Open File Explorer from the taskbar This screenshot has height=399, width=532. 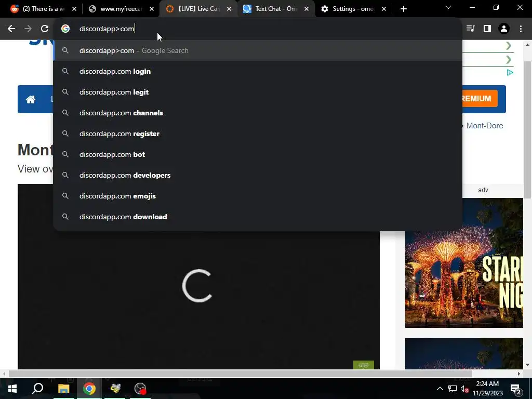pyautogui.click(x=63, y=389)
